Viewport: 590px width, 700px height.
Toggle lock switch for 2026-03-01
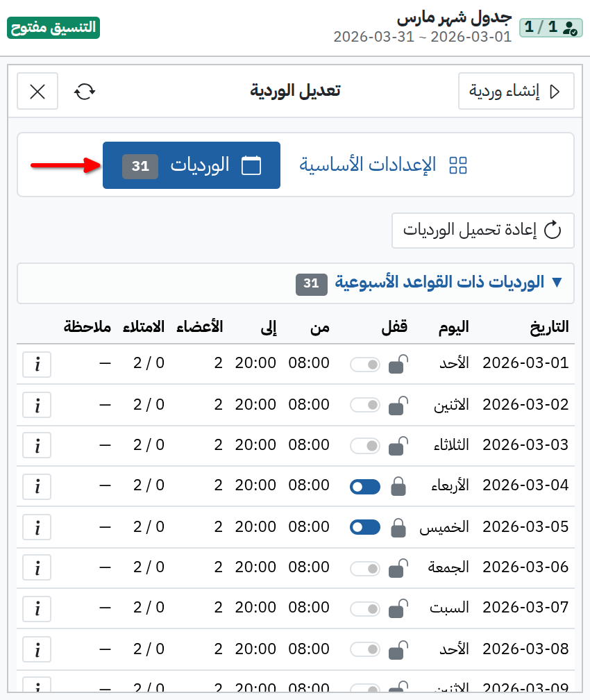[x=365, y=365]
